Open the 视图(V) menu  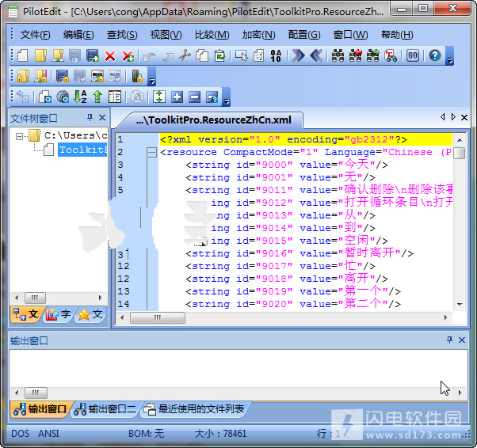(166, 35)
